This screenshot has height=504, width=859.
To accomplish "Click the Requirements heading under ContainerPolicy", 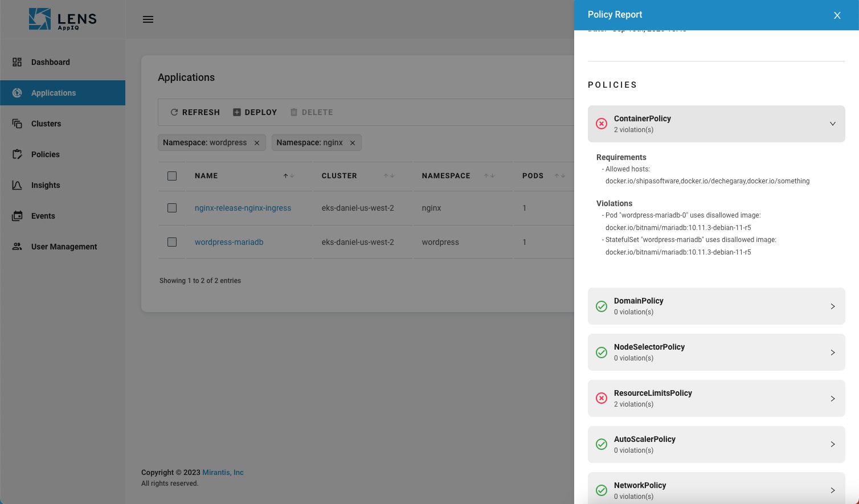I will click(x=621, y=157).
